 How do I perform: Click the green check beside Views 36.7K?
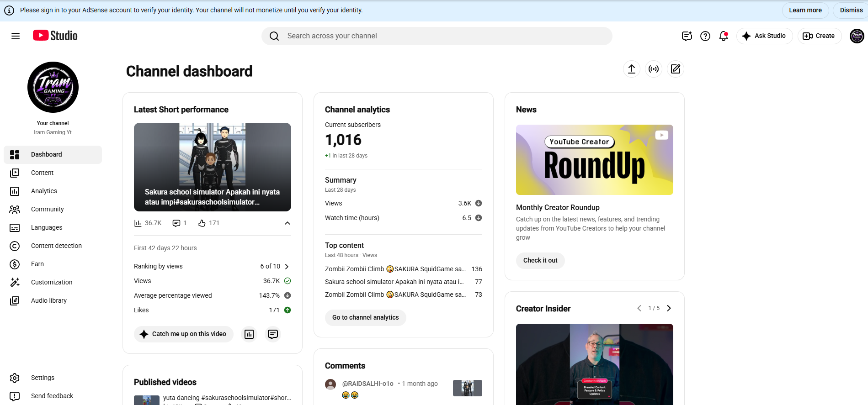click(288, 281)
